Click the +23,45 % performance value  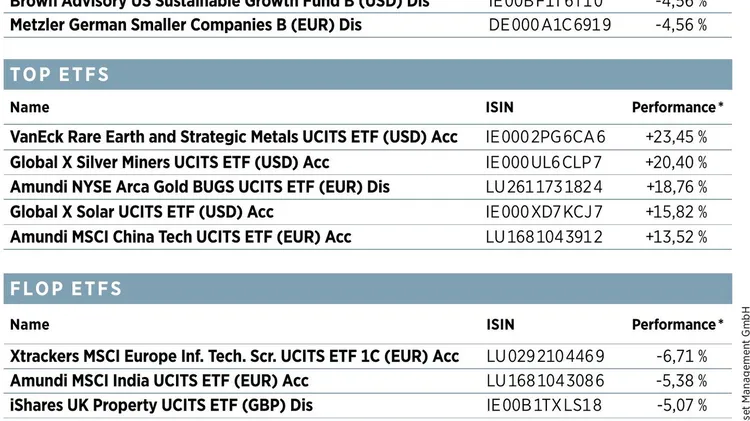676,137
